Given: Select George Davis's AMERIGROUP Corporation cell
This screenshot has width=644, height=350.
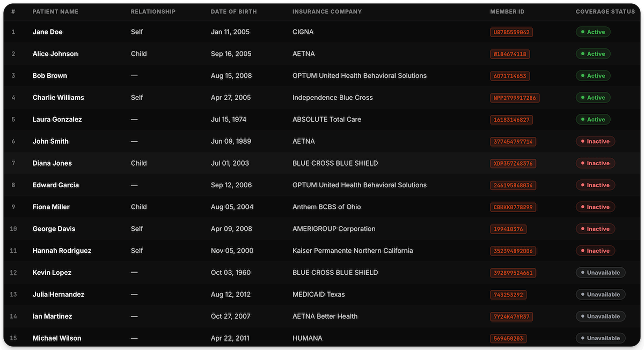Looking at the screenshot, I should click(334, 229).
